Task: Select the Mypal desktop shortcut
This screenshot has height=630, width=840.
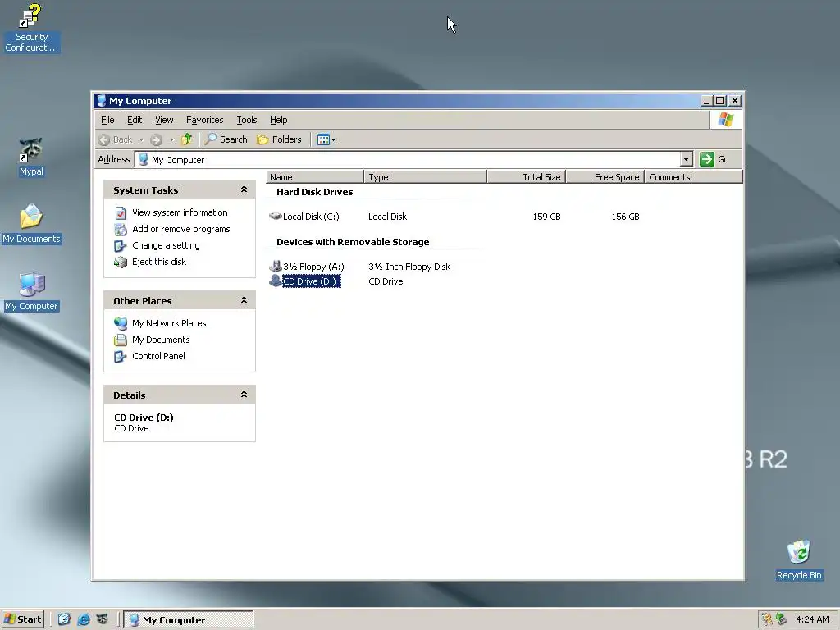Action: point(31,157)
